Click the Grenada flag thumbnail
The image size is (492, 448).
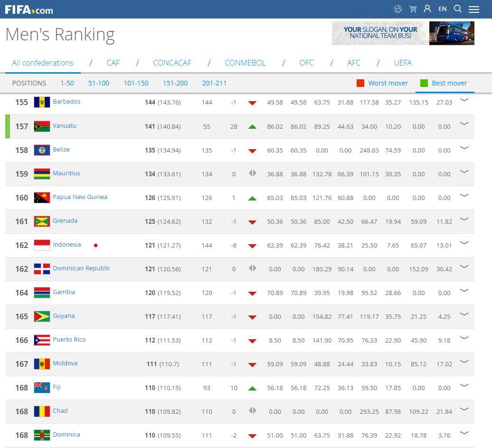tap(41, 221)
